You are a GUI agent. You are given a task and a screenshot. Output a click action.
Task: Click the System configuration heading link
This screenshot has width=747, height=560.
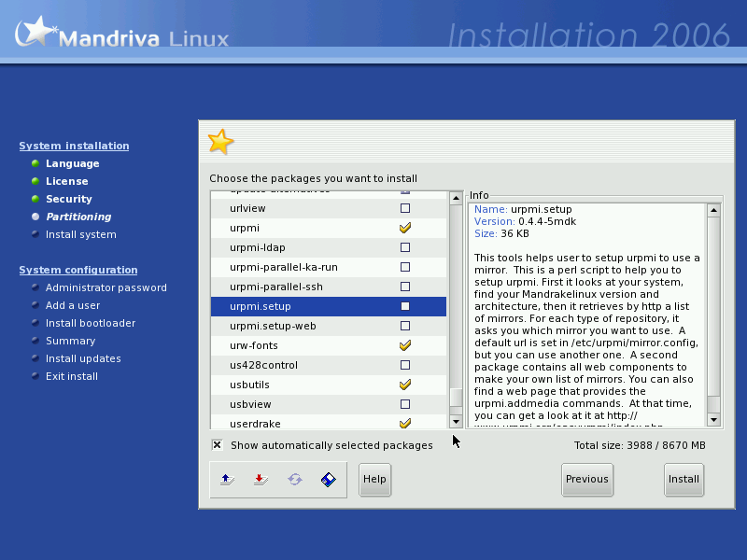point(78,270)
